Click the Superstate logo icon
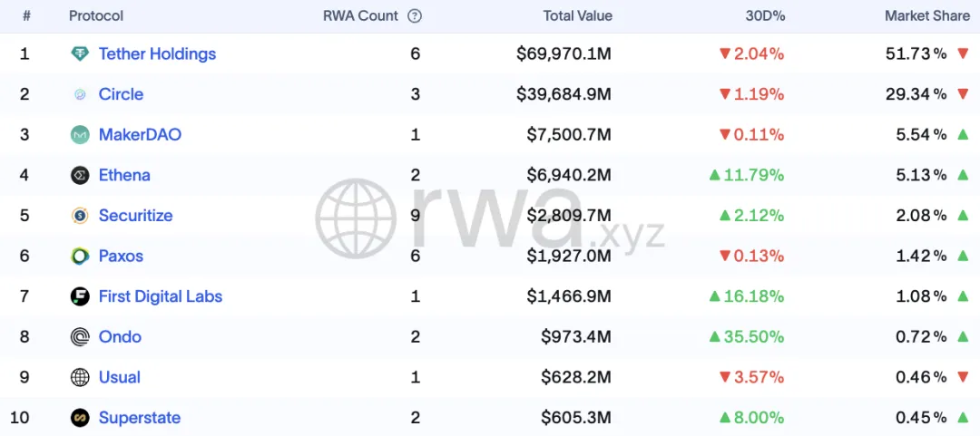Viewport: 980px width, 436px height. pos(80,418)
